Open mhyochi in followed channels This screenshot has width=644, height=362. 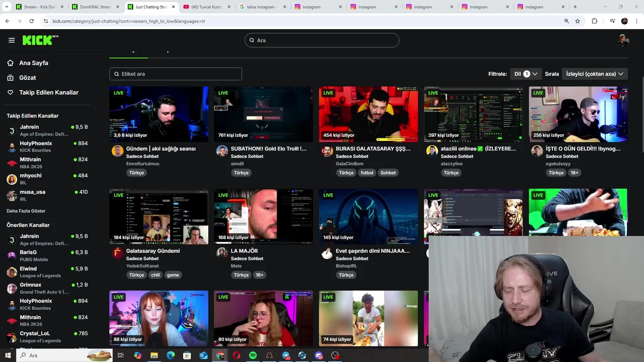tap(47, 179)
